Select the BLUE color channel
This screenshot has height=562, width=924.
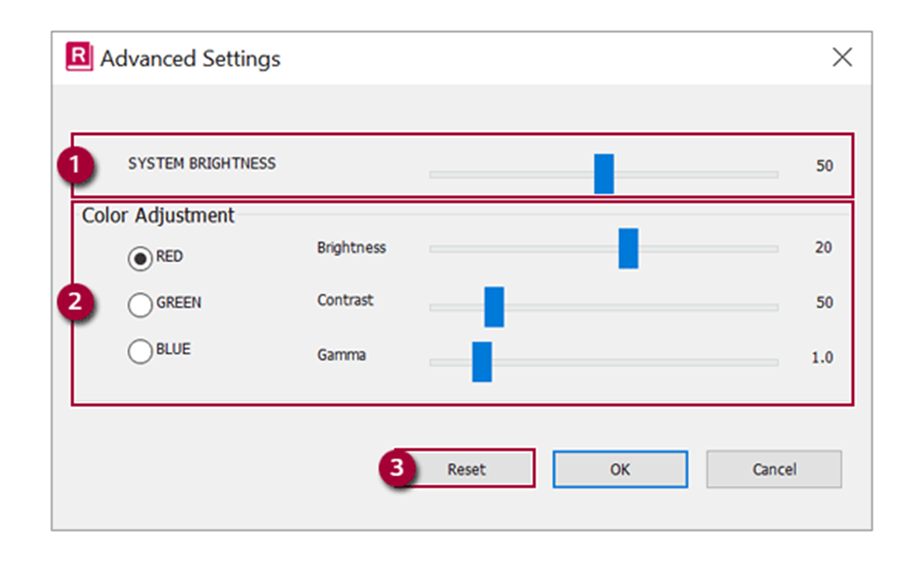coord(140,351)
